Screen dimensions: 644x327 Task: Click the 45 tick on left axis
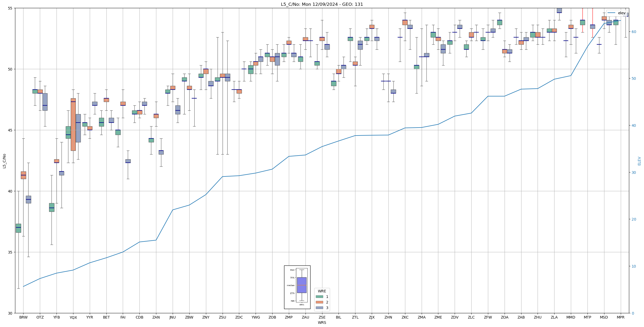click(x=10, y=130)
